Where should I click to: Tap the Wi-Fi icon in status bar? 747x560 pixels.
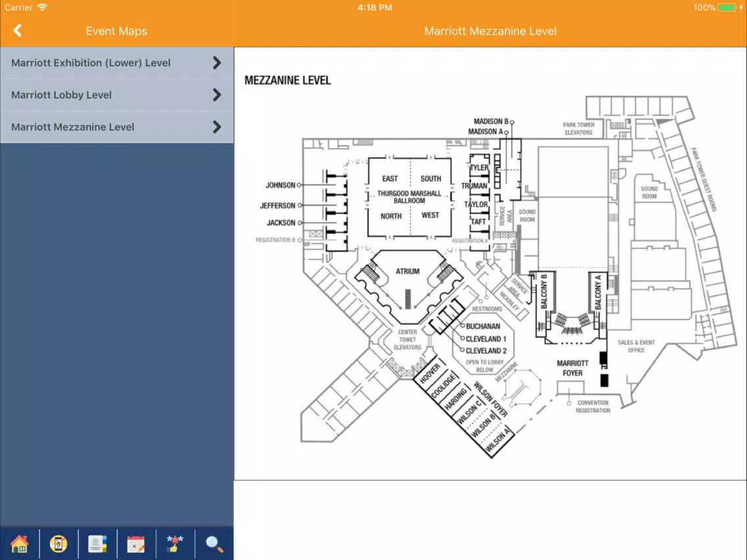click(42, 7)
